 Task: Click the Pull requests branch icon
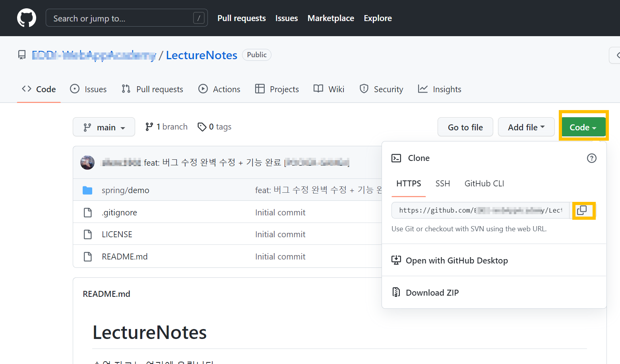(126, 89)
